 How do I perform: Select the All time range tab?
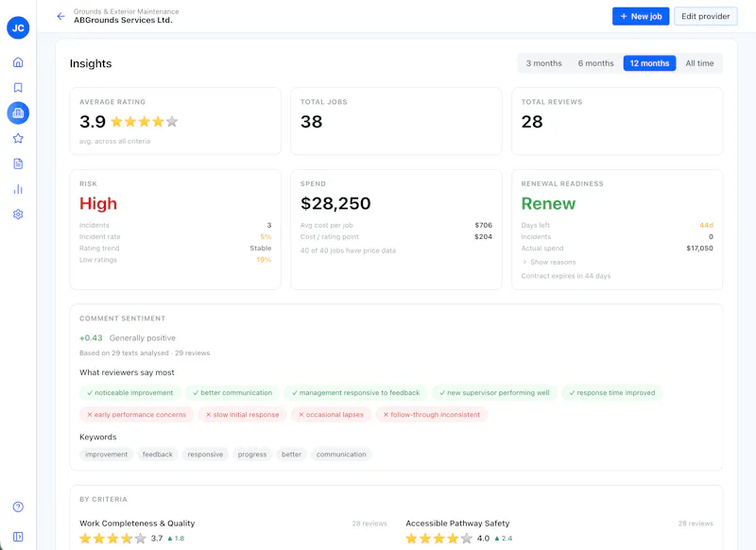click(x=699, y=63)
